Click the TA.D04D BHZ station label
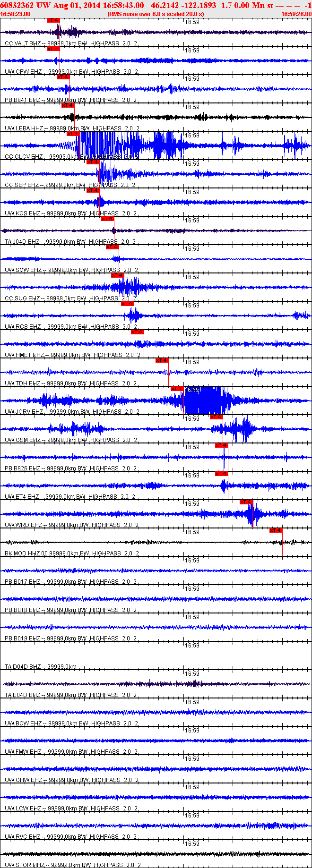The width and height of the screenshot is (312, 868). point(23,667)
